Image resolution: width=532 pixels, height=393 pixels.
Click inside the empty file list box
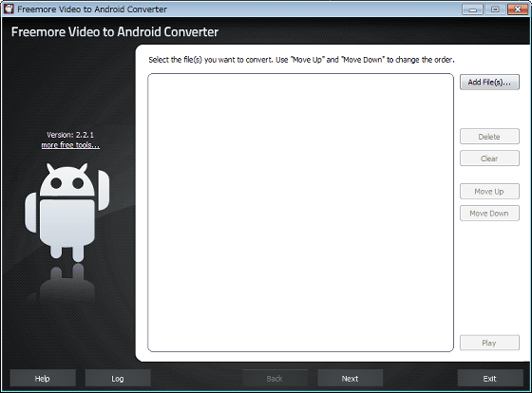pyautogui.click(x=300, y=213)
